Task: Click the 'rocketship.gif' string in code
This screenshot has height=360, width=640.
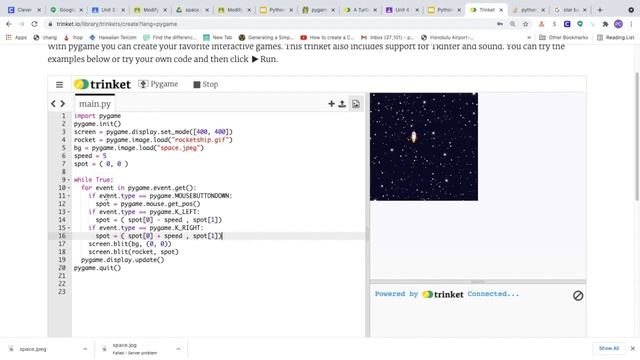Action: 200,140
